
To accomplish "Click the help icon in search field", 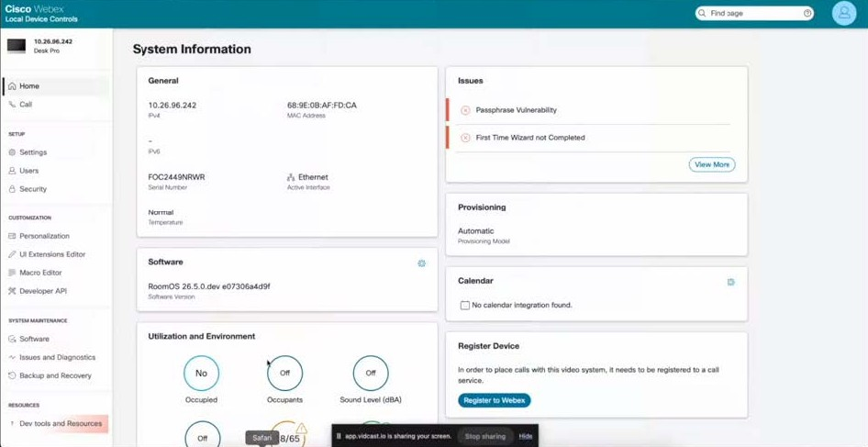I will click(x=807, y=14).
